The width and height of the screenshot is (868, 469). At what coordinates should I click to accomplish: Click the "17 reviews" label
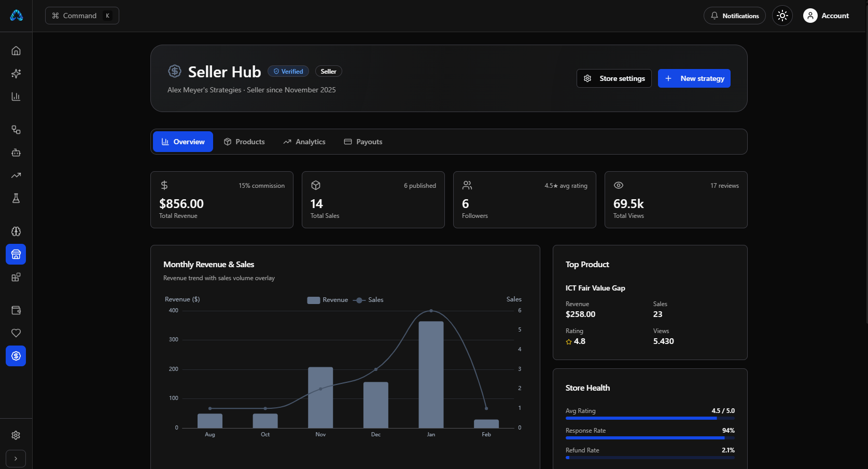point(725,186)
